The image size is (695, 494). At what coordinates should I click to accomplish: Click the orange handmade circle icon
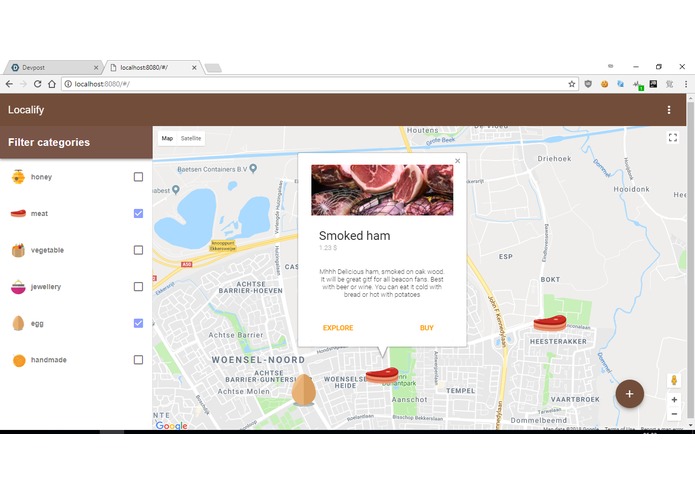point(19,360)
